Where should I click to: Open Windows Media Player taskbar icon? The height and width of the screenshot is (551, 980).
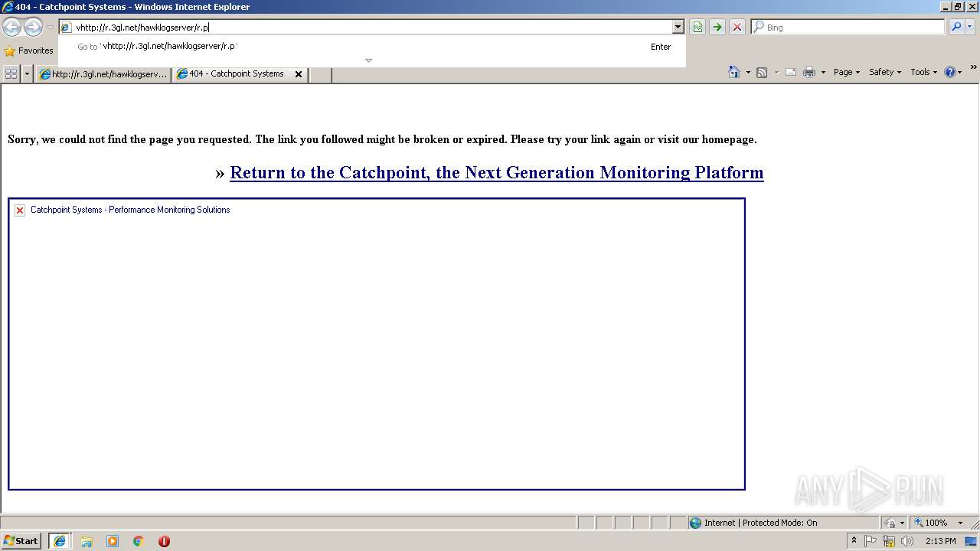[113, 541]
